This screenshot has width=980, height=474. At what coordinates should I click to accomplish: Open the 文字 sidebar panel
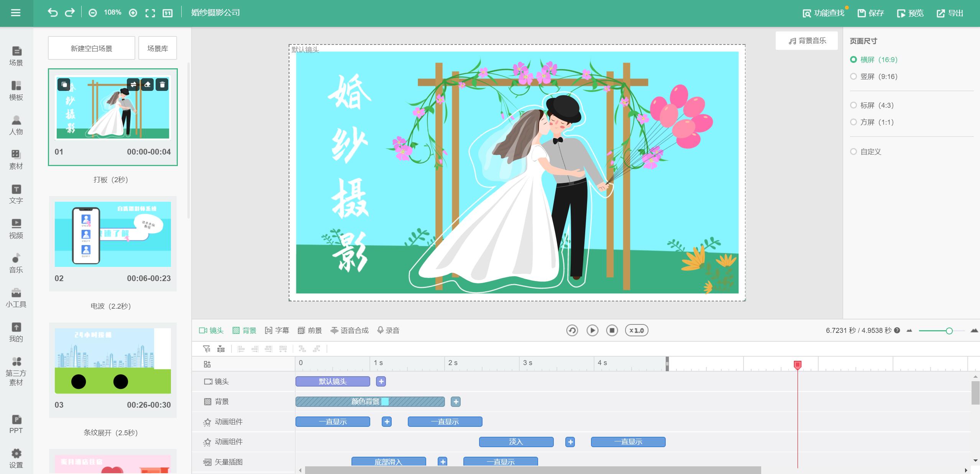pyautogui.click(x=16, y=194)
